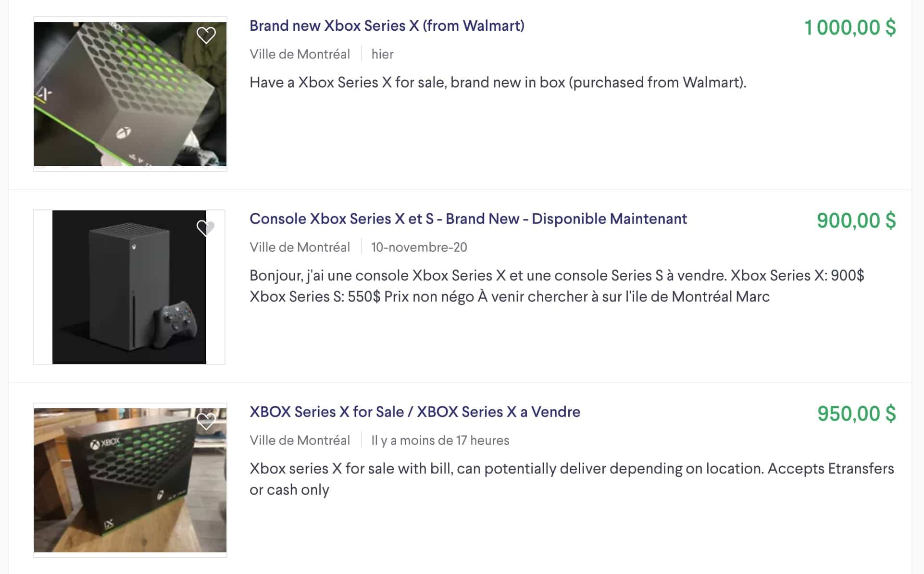This screenshot has height=574, width=924.
Task: View photo of Xbox box held in hand
Action: click(130, 94)
